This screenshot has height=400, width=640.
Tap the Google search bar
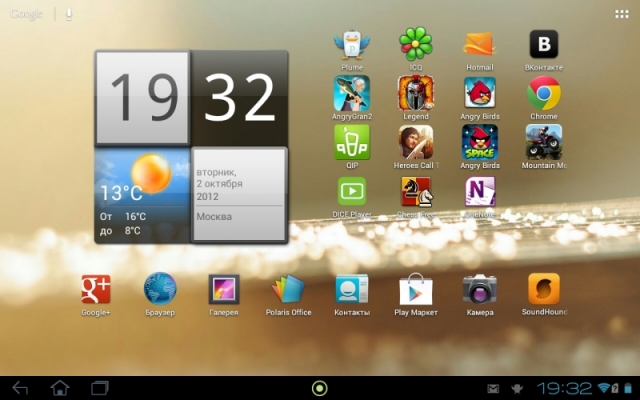pyautogui.click(x=27, y=14)
